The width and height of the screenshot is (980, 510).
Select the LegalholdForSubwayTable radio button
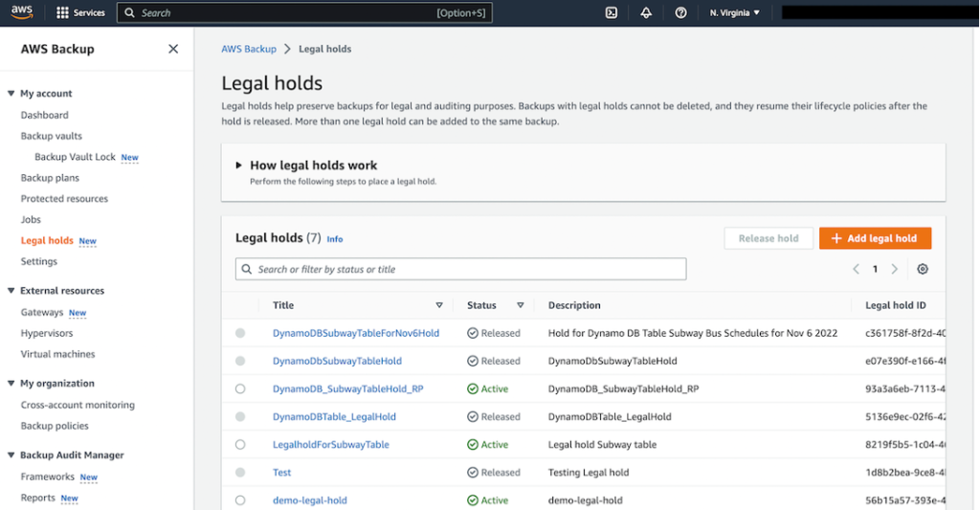coord(240,444)
